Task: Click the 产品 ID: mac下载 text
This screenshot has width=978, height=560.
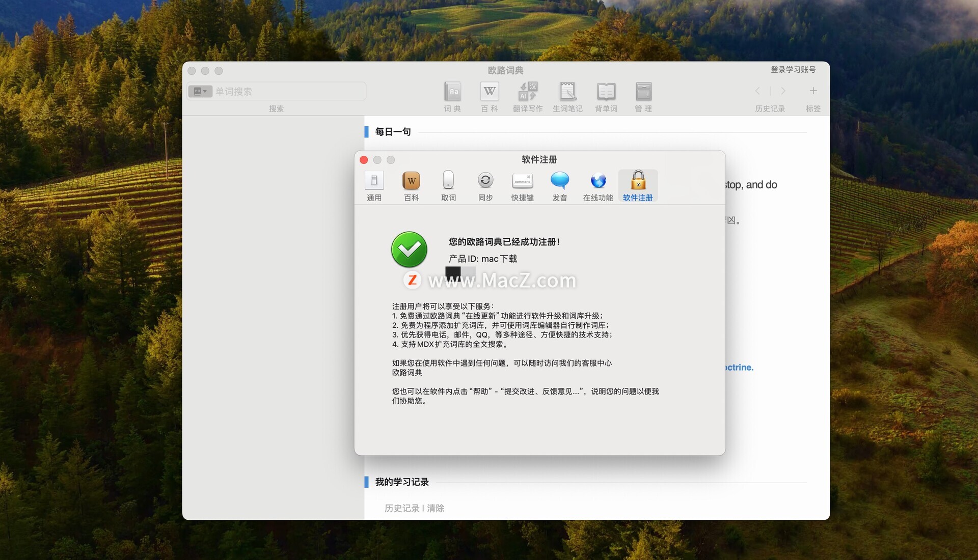Action: [483, 259]
